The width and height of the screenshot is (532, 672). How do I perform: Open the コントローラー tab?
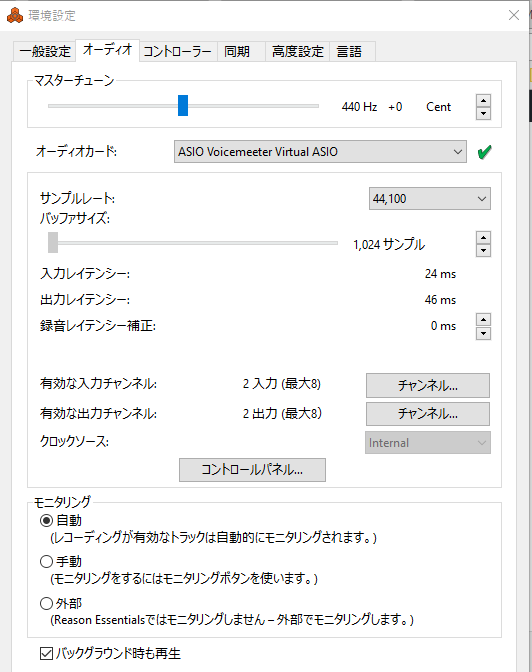click(x=177, y=52)
